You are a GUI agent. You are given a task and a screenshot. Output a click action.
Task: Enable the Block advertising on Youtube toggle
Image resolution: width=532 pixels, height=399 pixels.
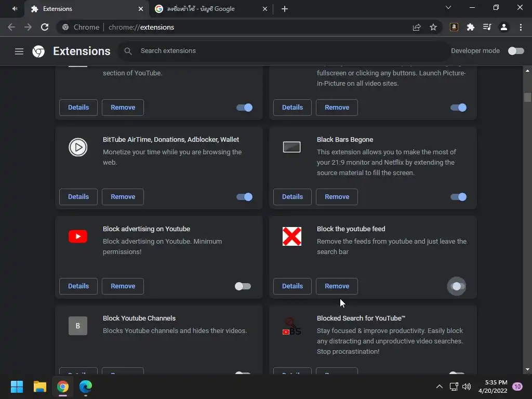pos(243,286)
